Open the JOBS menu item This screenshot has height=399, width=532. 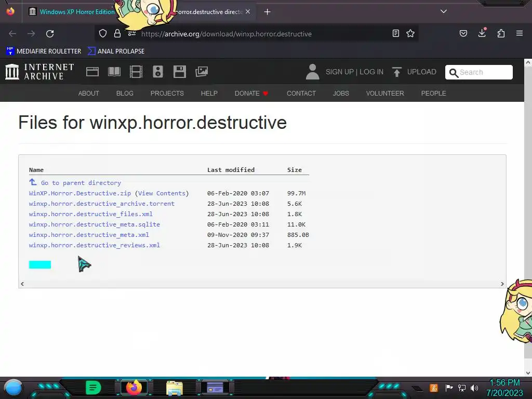point(341,94)
